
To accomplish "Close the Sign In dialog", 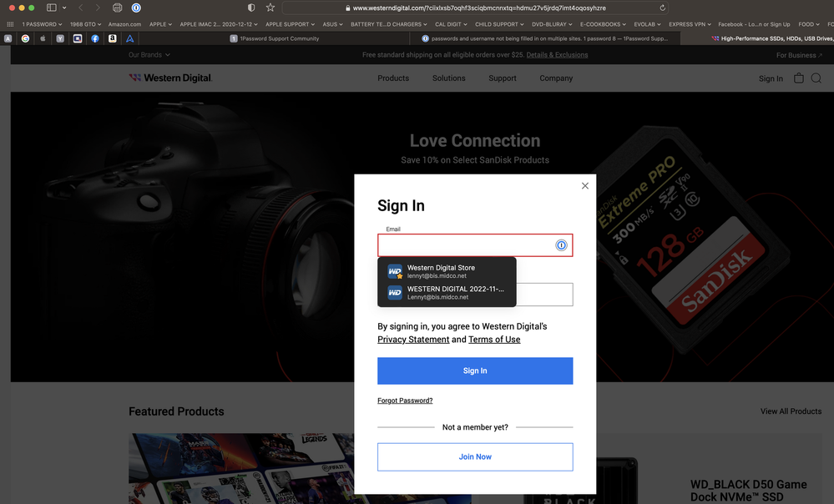I will pos(584,186).
